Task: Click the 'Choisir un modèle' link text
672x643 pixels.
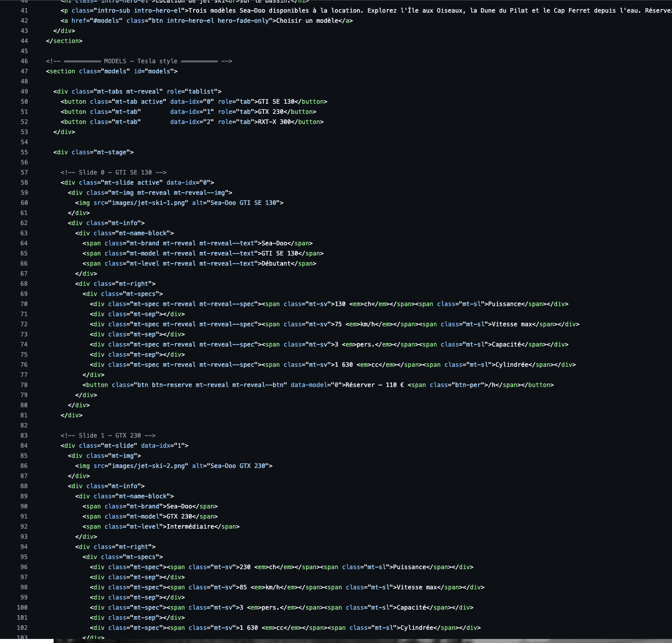Action: coord(307,21)
